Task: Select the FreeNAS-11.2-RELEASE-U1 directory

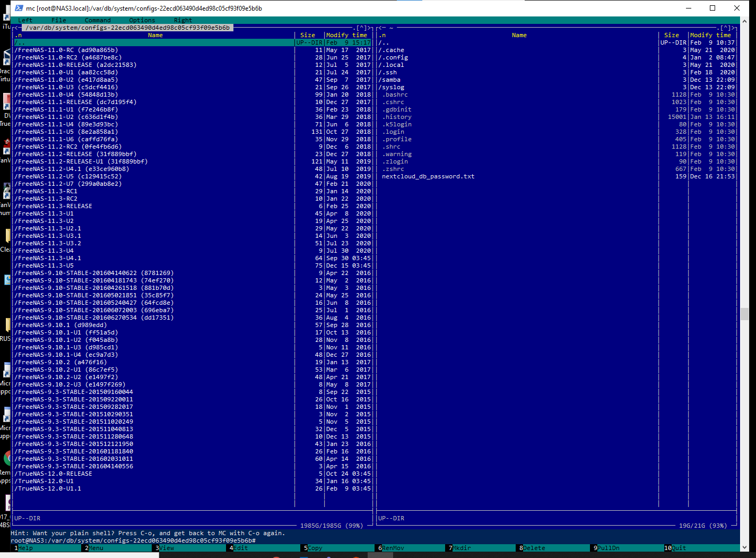Action: (x=193, y=161)
